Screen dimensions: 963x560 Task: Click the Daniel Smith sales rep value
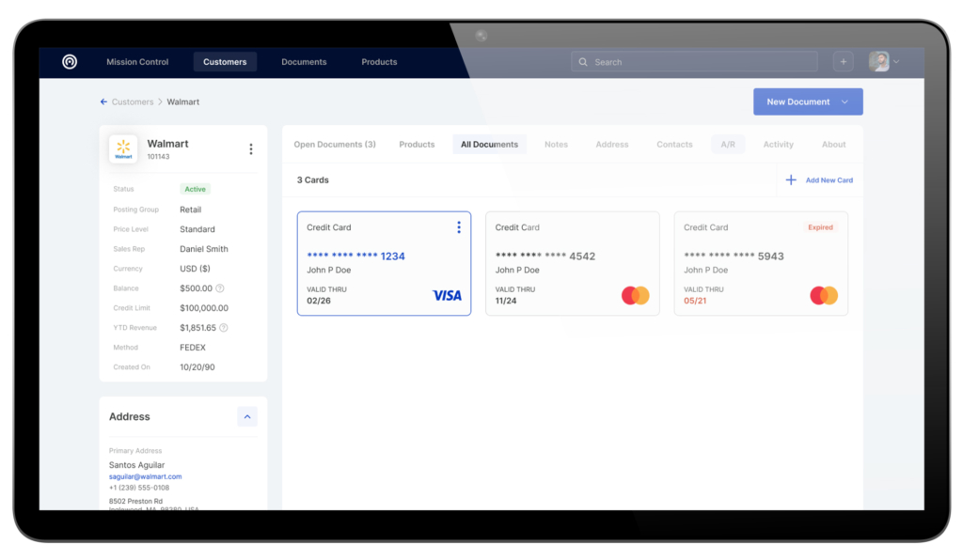204,249
